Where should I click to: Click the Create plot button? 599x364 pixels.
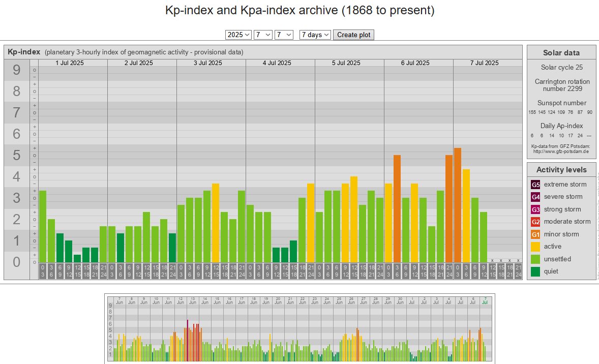354,35
